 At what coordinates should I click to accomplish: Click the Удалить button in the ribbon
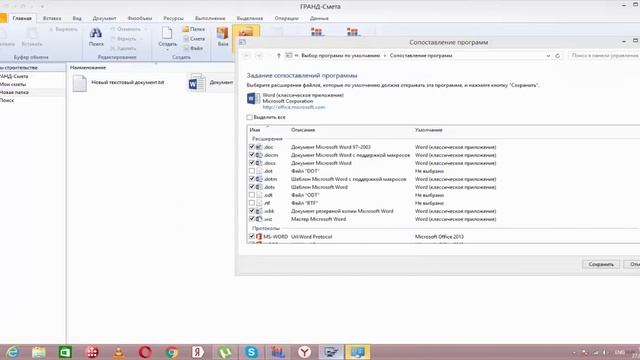(x=123, y=49)
